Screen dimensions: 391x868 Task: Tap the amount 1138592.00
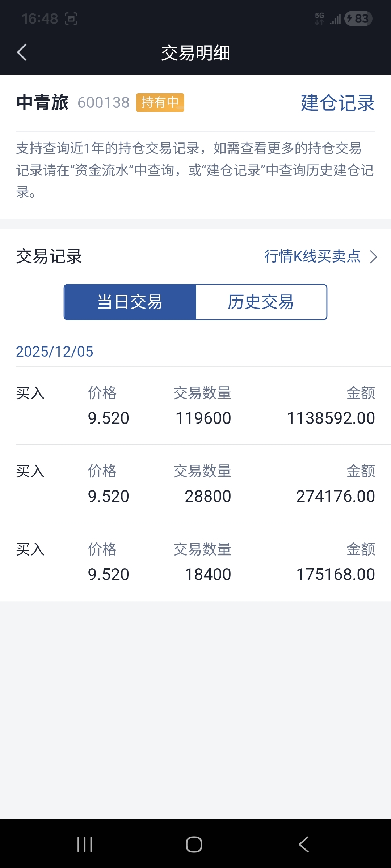[x=331, y=418]
